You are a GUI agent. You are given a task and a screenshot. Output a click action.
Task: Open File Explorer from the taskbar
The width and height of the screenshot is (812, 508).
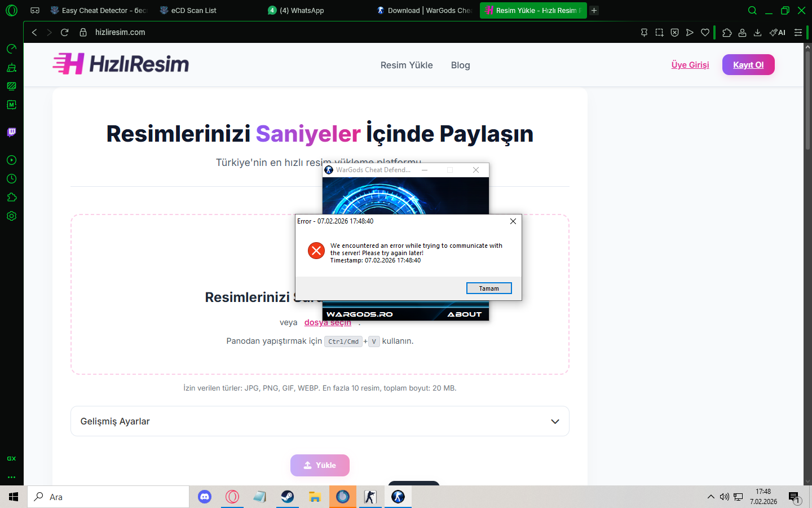coord(315,497)
